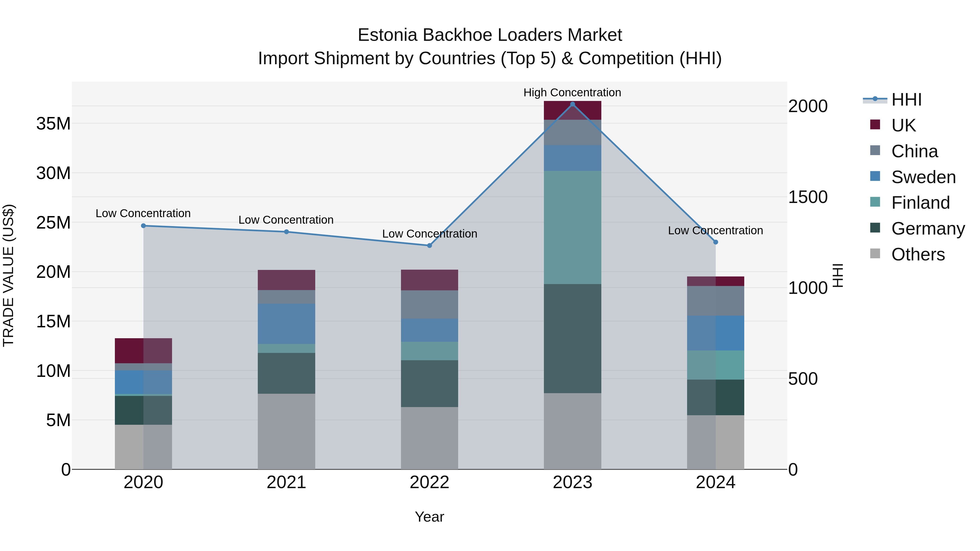Screen dimensions: 980x551
Task: Select the 2024 Low Concentration label
Action: point(716,230)
